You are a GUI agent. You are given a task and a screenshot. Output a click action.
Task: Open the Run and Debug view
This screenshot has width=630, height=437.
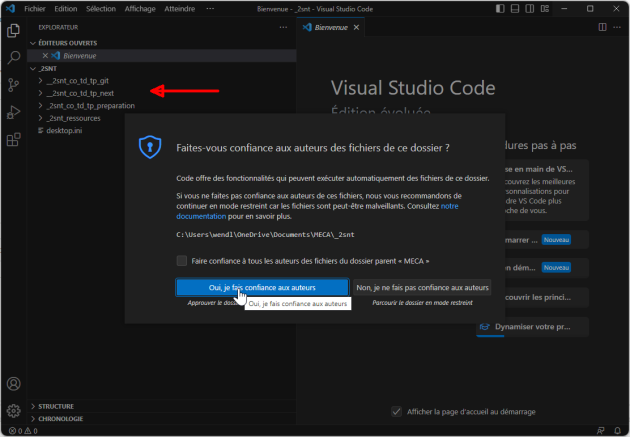(14, 112)
